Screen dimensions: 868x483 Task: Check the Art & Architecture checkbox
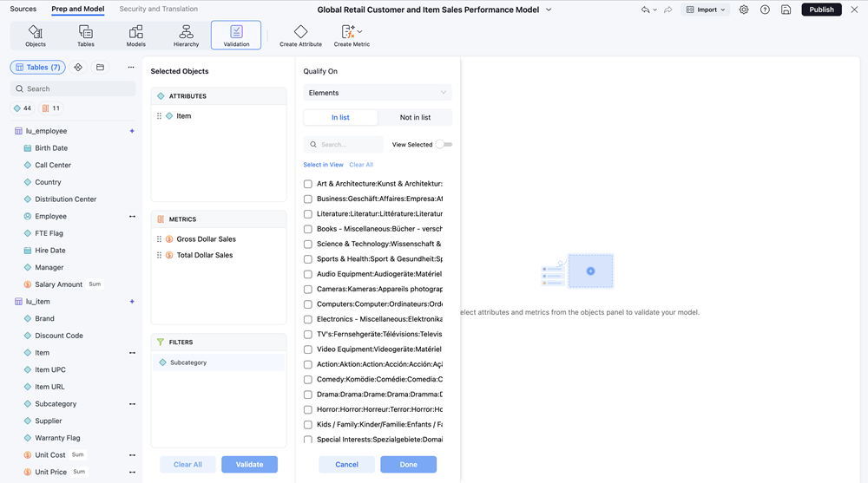(x=308, y=184)
